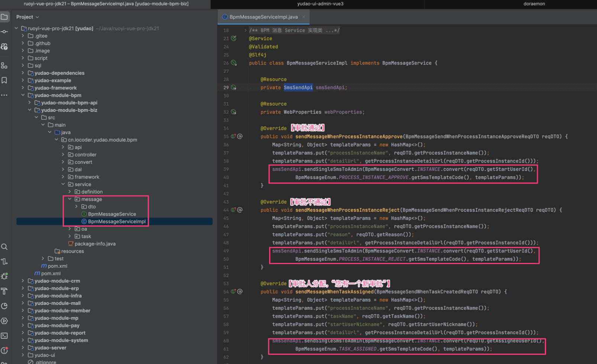Viewport: 597px width, 364px height.
Task: Switch to the doraemon window tab
Action: 534,4
